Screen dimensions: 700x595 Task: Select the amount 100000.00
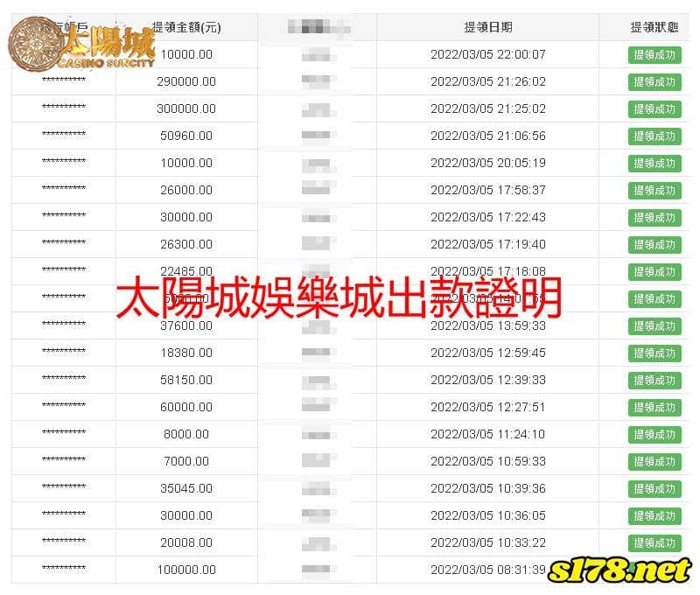pos(186,570)
